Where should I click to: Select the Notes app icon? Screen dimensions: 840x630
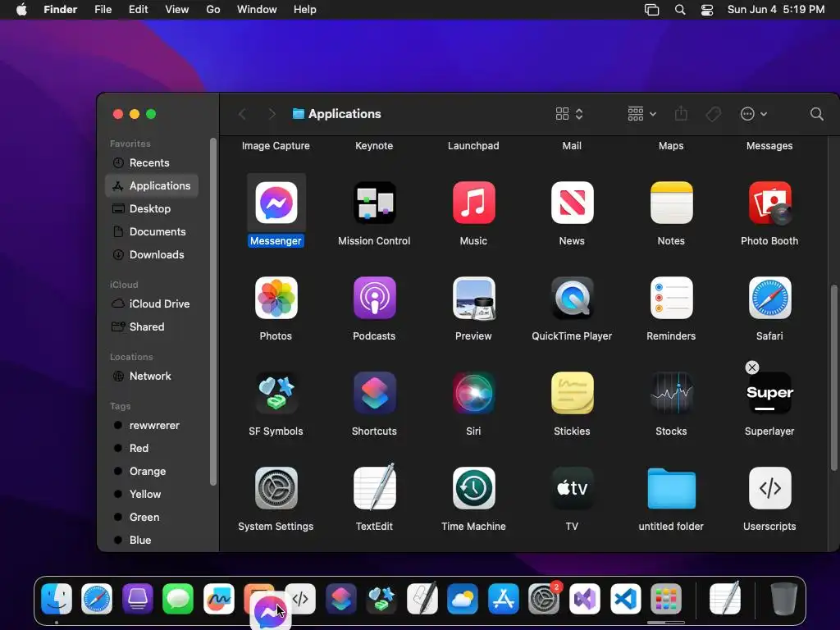(671, 203)
